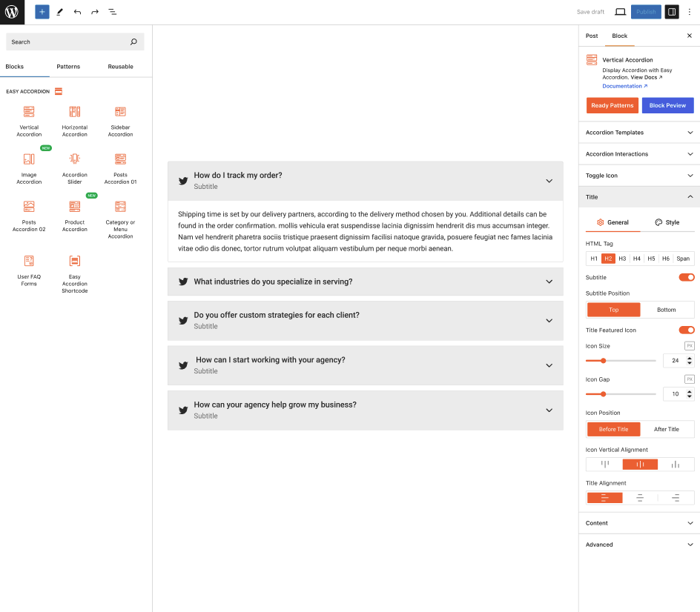Open the Style tab in Title
The height and width of the screenshot is (612, 700).
pos(667,222)
